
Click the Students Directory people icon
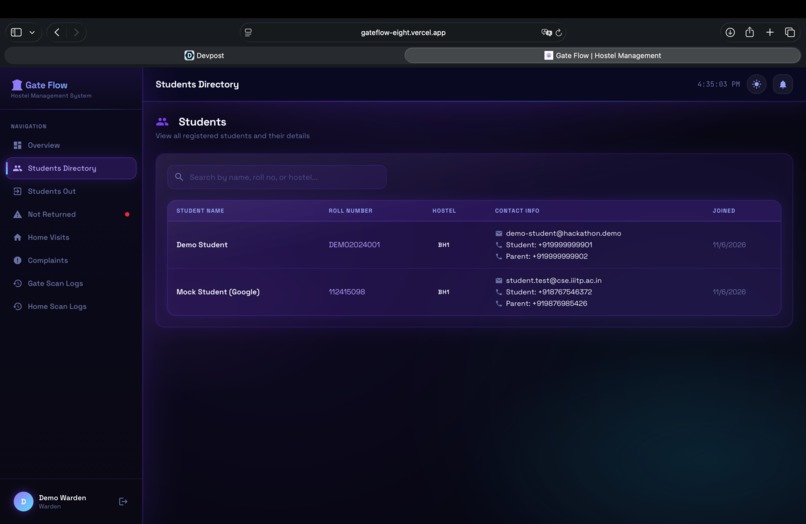[17, 168]
